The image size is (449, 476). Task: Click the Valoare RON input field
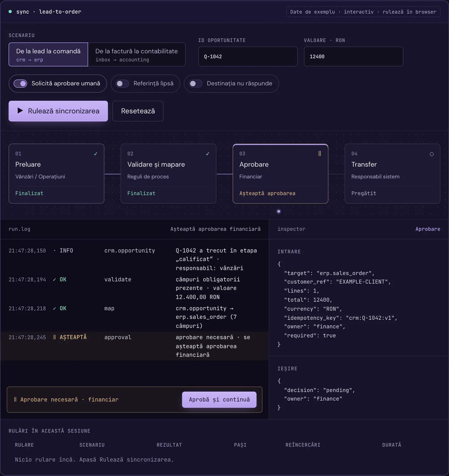coord(354,56)
